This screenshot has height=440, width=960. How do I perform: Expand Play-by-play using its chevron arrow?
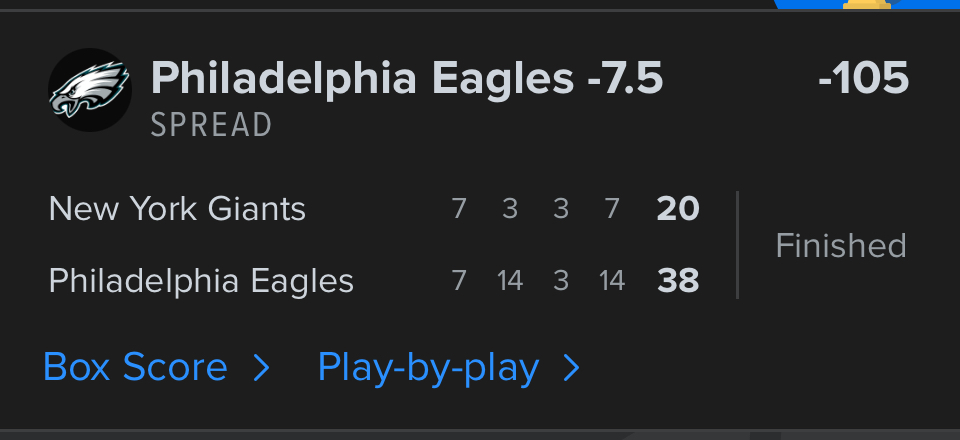(572, 369)
